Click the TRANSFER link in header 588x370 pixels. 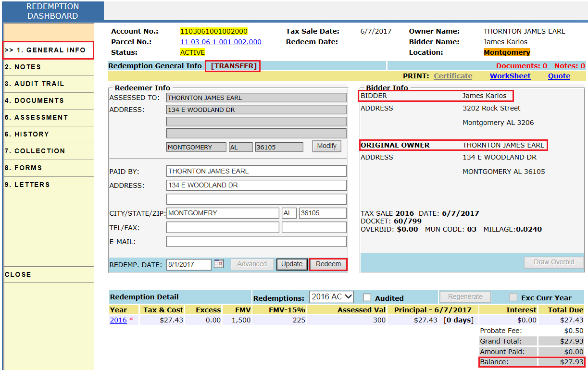point(233,66)
